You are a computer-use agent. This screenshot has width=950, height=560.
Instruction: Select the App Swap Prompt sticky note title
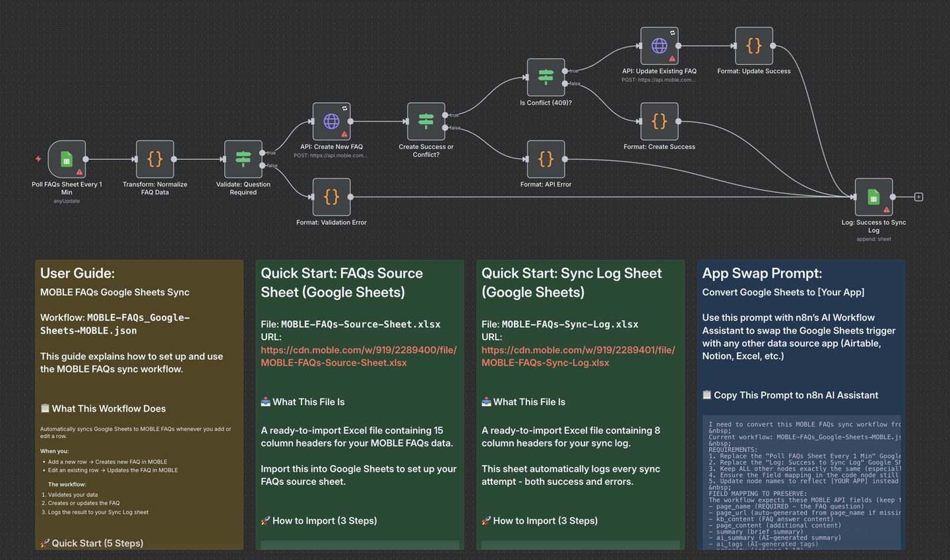pos(762,273)
